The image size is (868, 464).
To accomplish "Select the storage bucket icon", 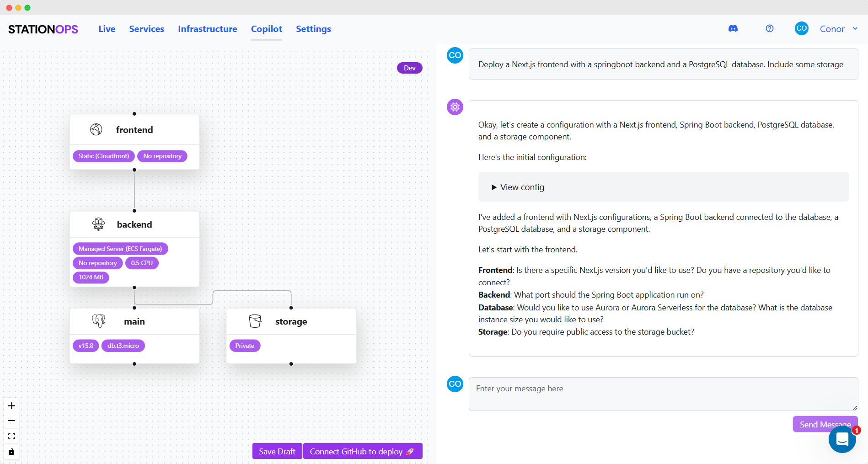I will (x=255, y=321).
